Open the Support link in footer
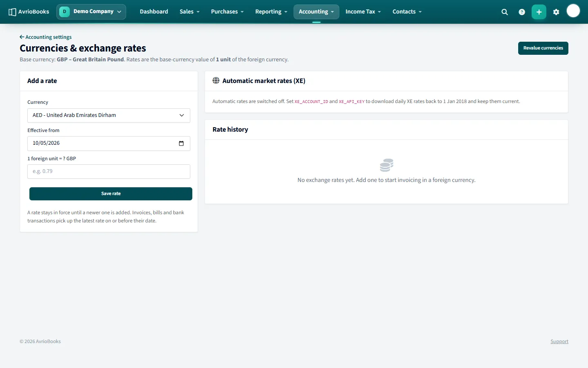This screenshot has width=588, height=368. (x=559, y=342)
